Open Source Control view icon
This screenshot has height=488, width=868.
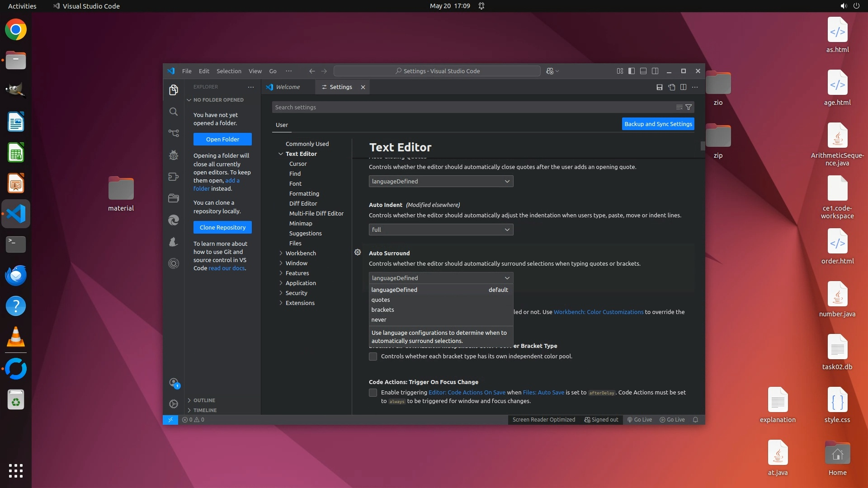[x=174, y=133]
